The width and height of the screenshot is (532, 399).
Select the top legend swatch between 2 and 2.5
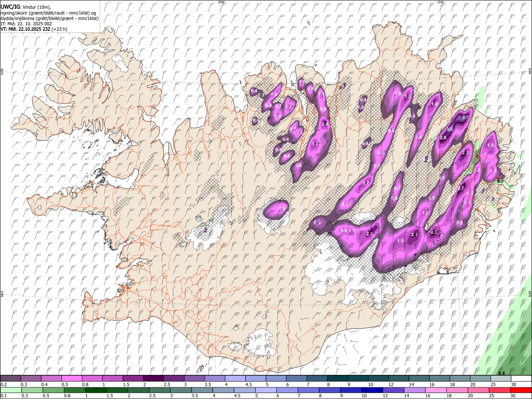pyautogui.click(x=153, y=379)
